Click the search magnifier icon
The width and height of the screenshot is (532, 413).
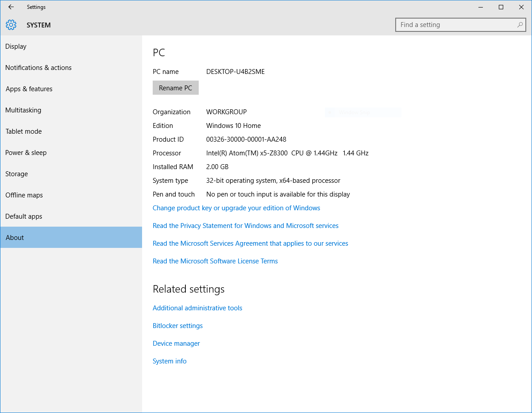coord(520,25)
